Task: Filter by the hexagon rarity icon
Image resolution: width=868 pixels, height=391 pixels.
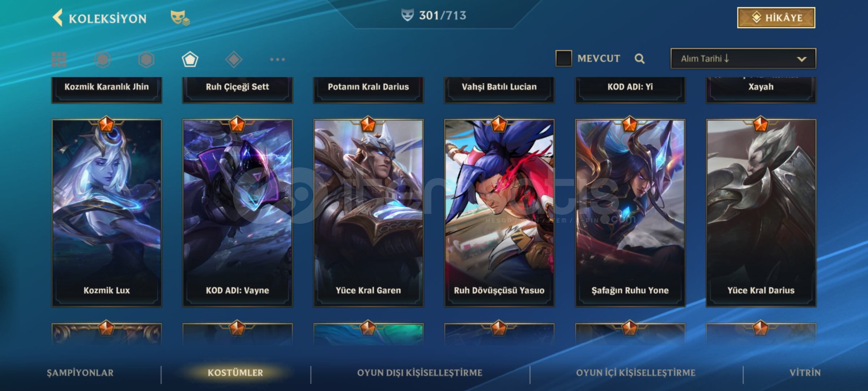Action: coord(146,59)
